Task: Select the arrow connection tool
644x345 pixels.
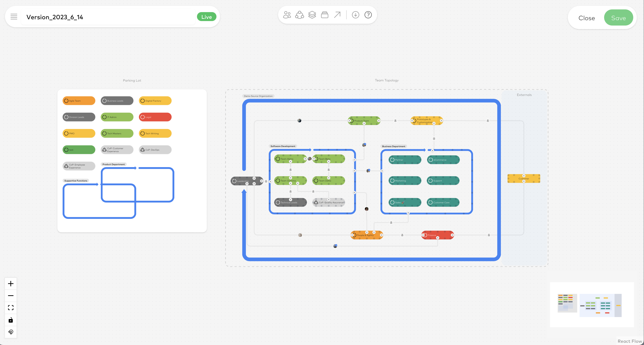Action: tap(337, 15)
